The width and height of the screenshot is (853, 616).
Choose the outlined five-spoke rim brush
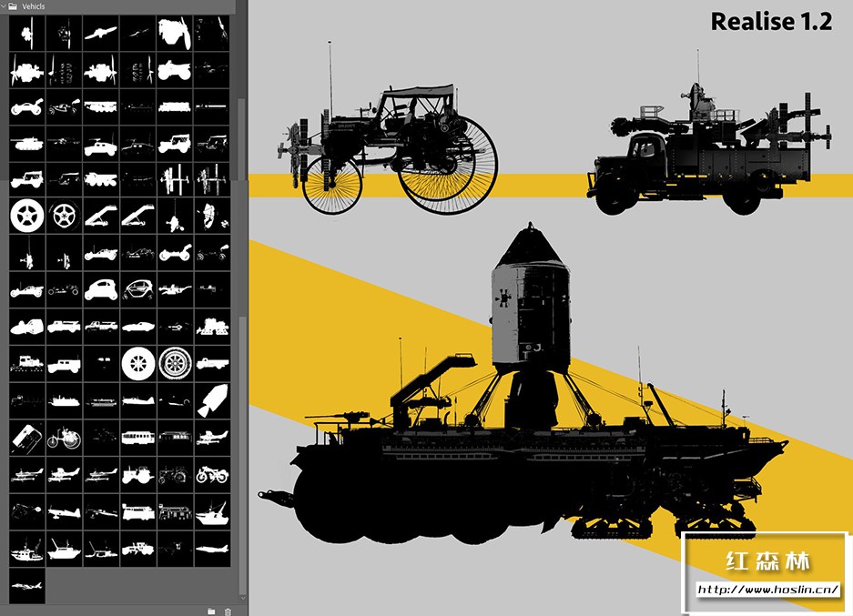click(x=64, y=216)
